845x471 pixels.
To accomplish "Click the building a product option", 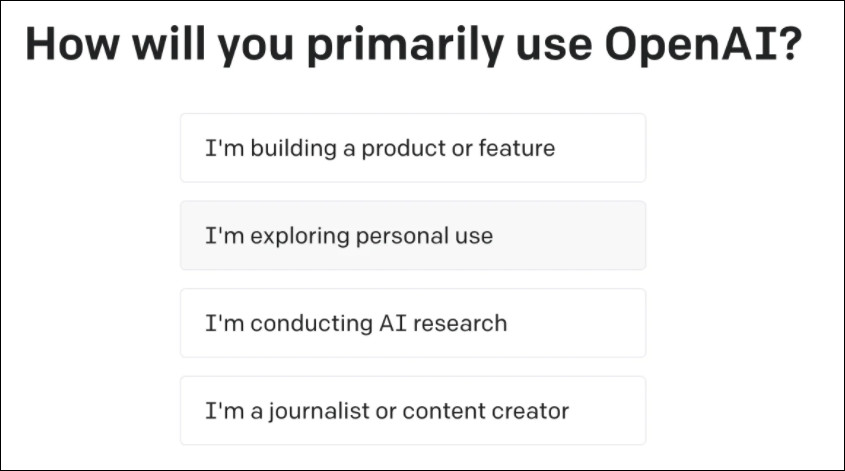I will pyautogui.click(x=412, y=148).
